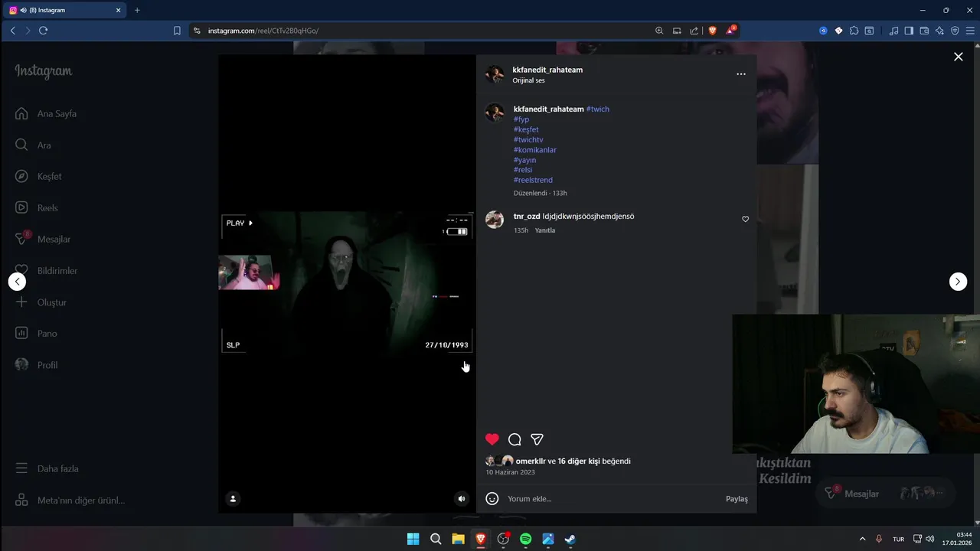Open Ana Sayfa in the Instagram sidebar
Viewport: 980px width, 551px height.
coord(46,114)
